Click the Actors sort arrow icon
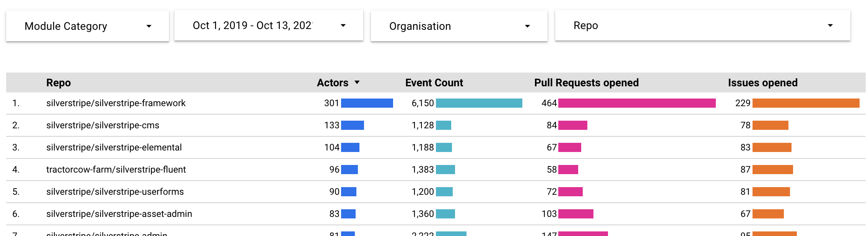 (x=357, y=82)
